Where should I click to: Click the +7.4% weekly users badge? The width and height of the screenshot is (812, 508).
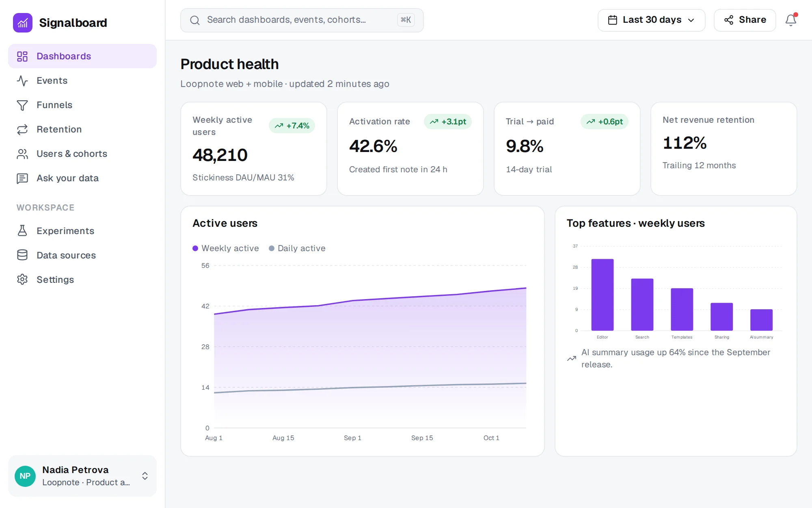click(292, 126)
